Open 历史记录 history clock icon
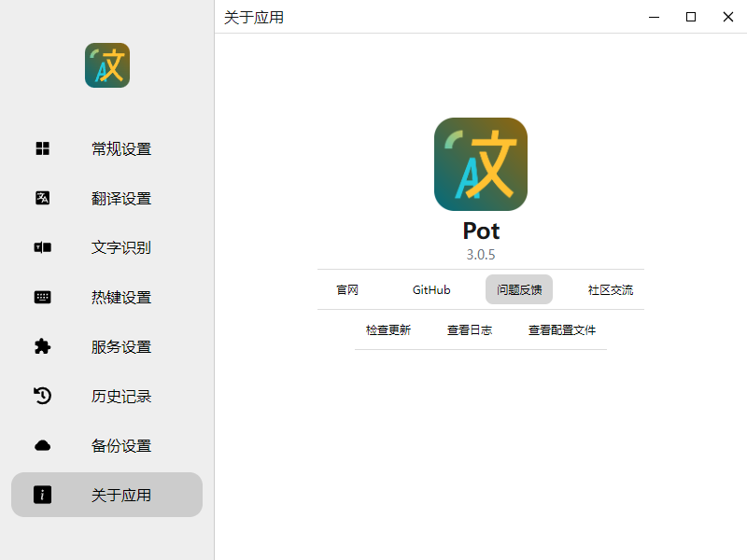This screenshot has height=560, width=747. 42,396
